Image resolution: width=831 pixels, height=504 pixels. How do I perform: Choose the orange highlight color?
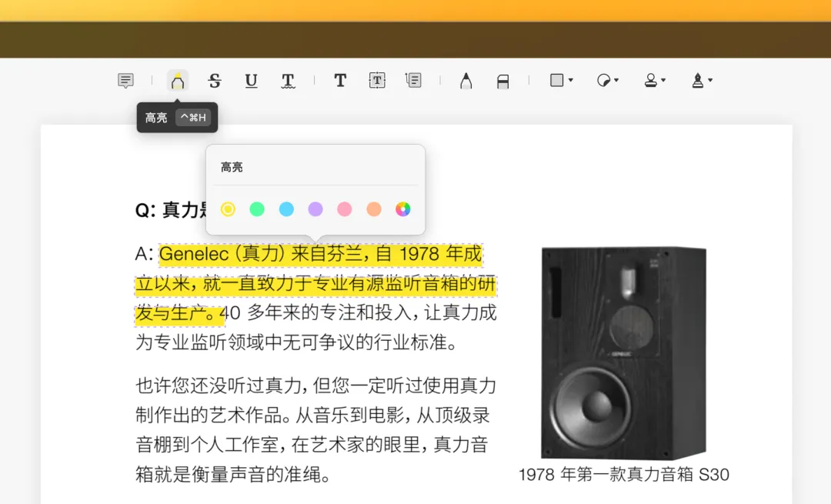coord(374,209)
